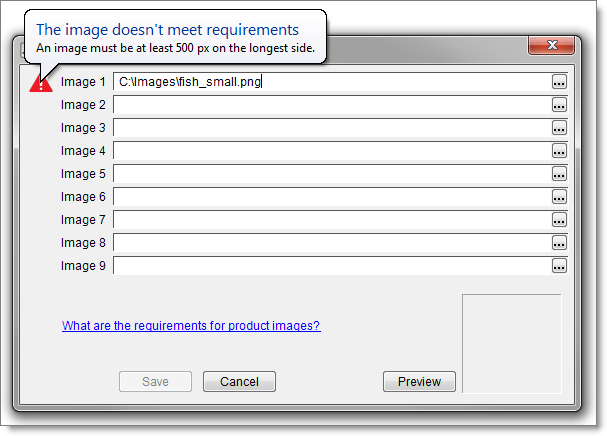Click the disabled Save button
607x436 pixels.
pos(155,381)
